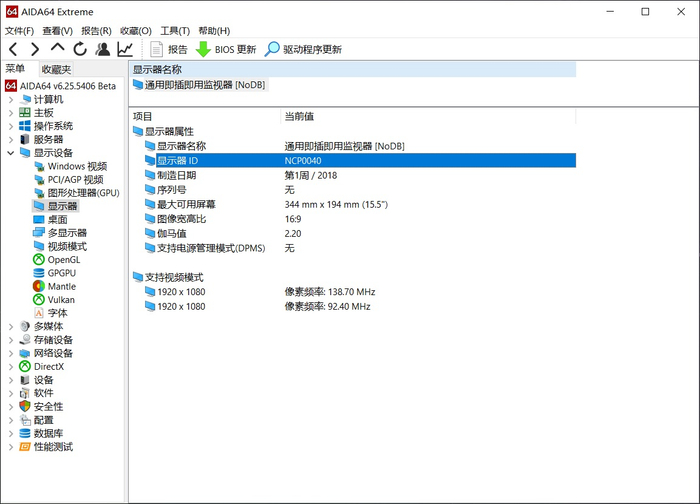This screenshot has height=504, width=700.
Task: Select the 多显示器 icon
Action: tap(39, 233)
